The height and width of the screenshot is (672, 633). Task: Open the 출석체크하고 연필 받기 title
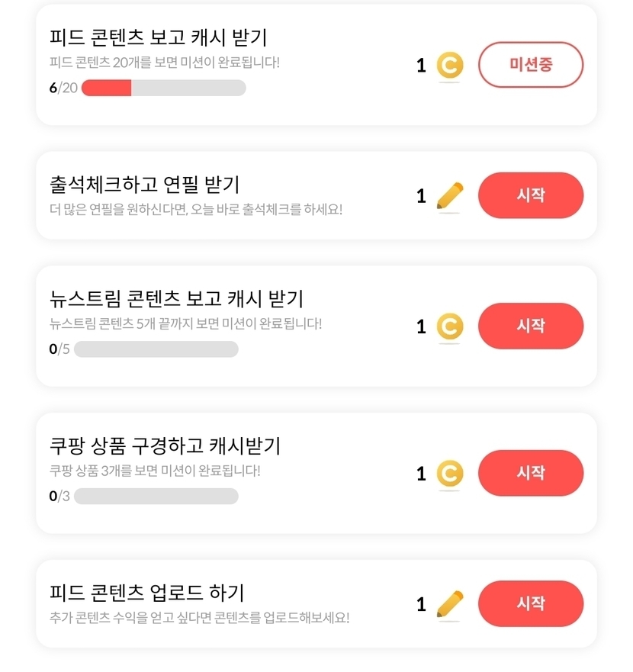pyautogui.click(x=144, y=184)
